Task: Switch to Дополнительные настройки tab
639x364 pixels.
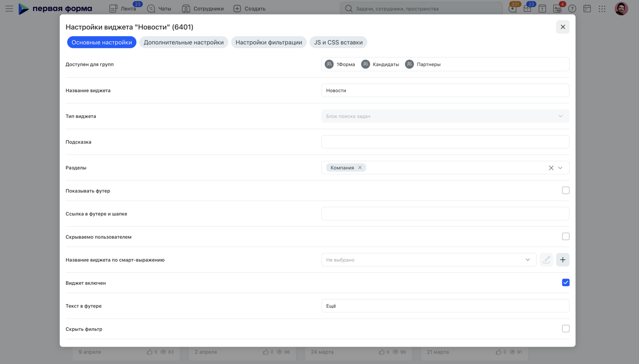Action: click(x=184, y=42)
